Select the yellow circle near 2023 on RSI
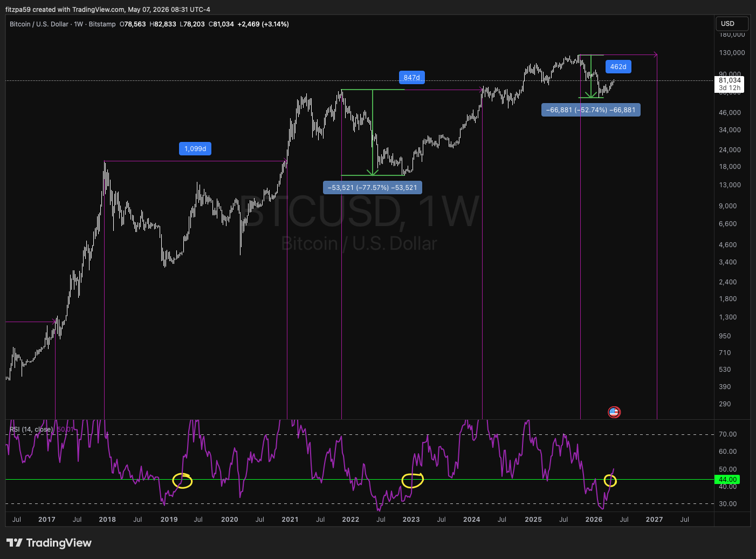Image resolution: width=756 pixels, height=559 pixels. 413,480
